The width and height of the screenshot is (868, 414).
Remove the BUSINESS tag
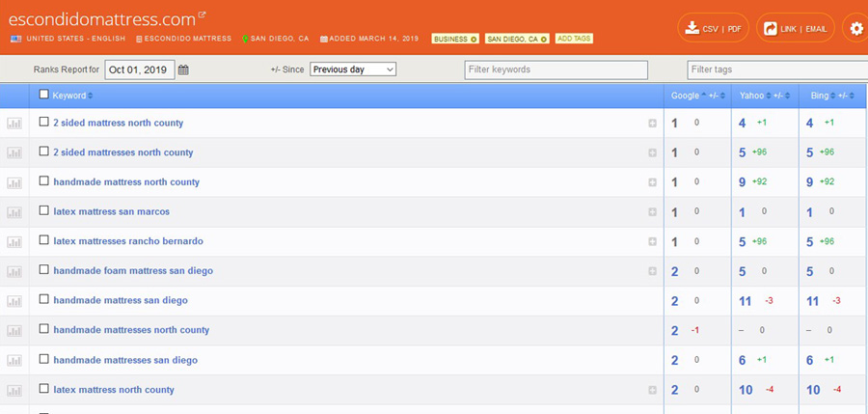click(x=473, y=39)
